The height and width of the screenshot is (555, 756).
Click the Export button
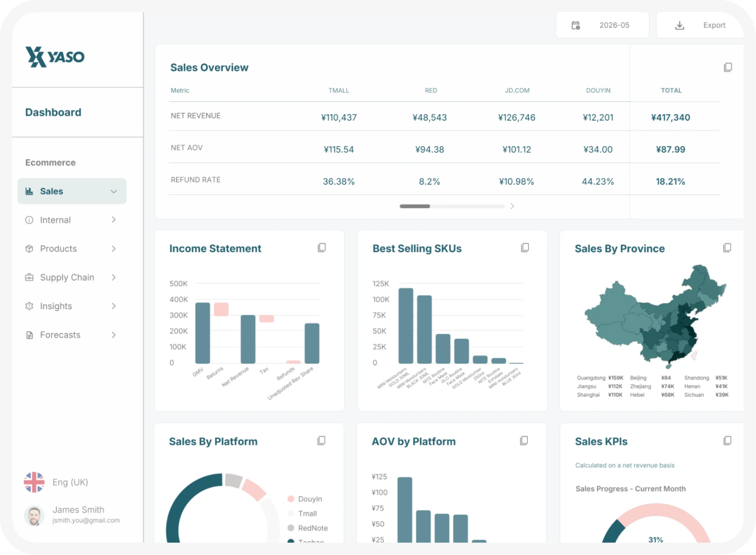point(700,25)
